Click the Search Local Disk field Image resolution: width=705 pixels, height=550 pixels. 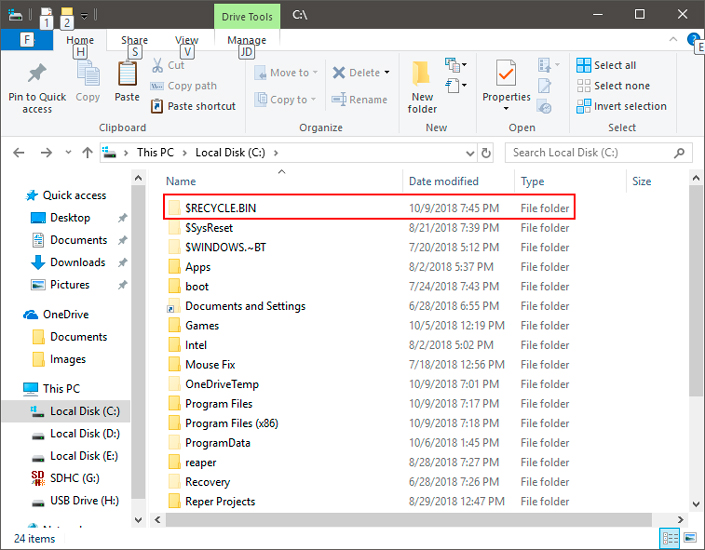point(598,153)
